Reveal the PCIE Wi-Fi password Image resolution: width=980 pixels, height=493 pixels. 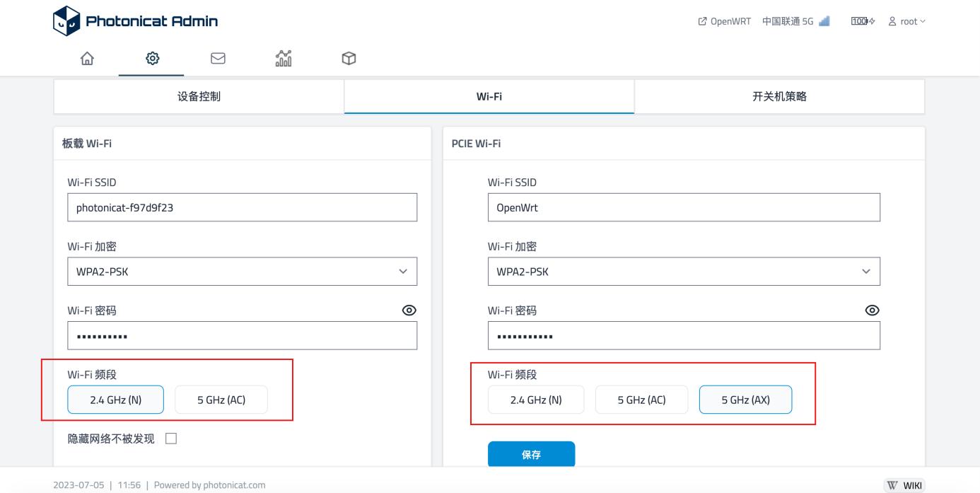tap(872, 310)
